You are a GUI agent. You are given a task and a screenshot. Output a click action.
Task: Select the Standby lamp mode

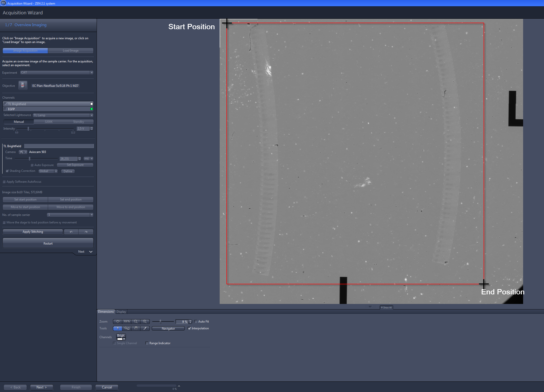[x=79, y=122]
